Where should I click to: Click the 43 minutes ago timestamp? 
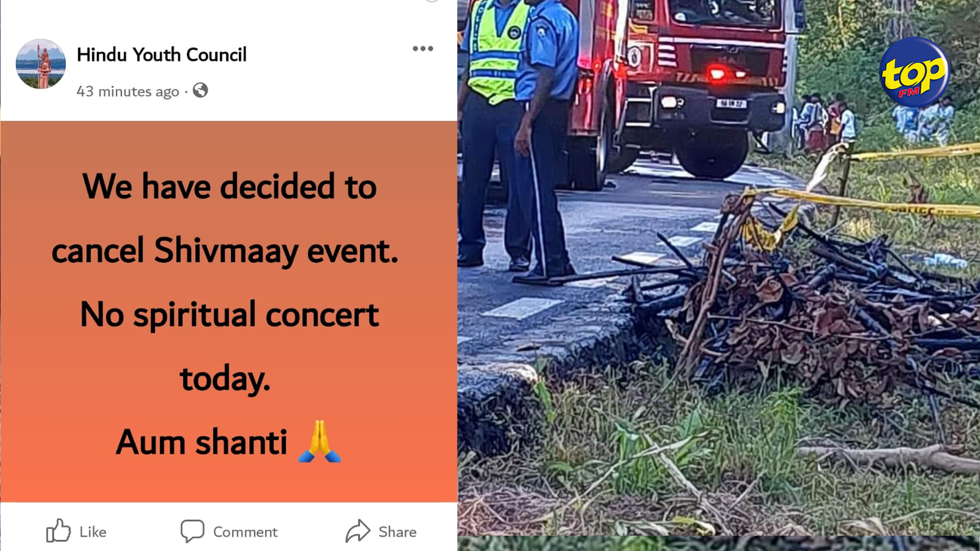point(128,91)
